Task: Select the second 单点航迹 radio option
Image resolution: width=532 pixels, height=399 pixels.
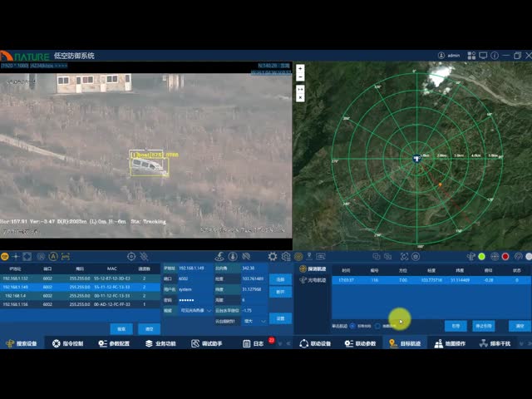Action: click(376, 326)
